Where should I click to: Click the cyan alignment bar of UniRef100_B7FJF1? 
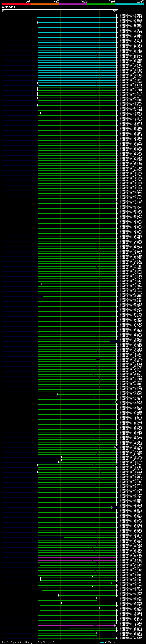point(77,45)
